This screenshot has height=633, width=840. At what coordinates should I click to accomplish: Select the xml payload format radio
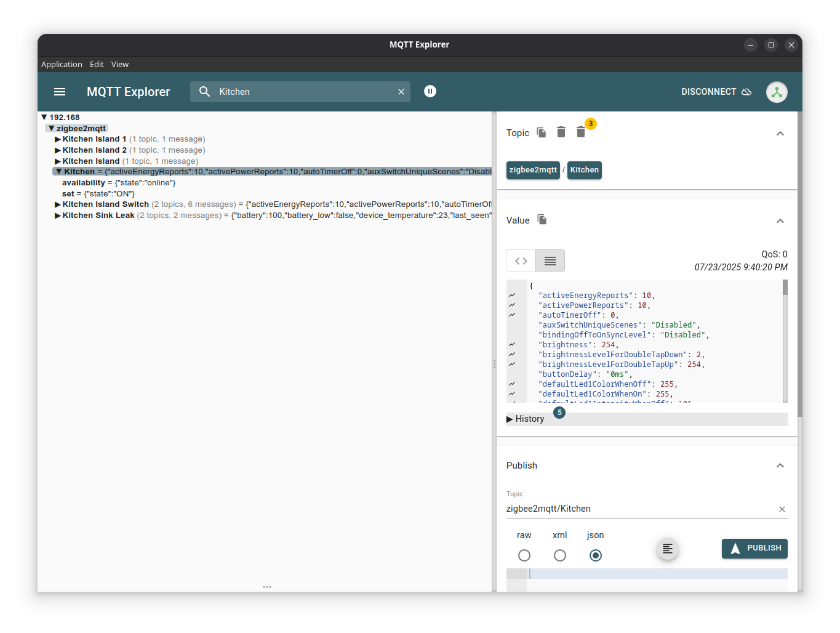560,555
